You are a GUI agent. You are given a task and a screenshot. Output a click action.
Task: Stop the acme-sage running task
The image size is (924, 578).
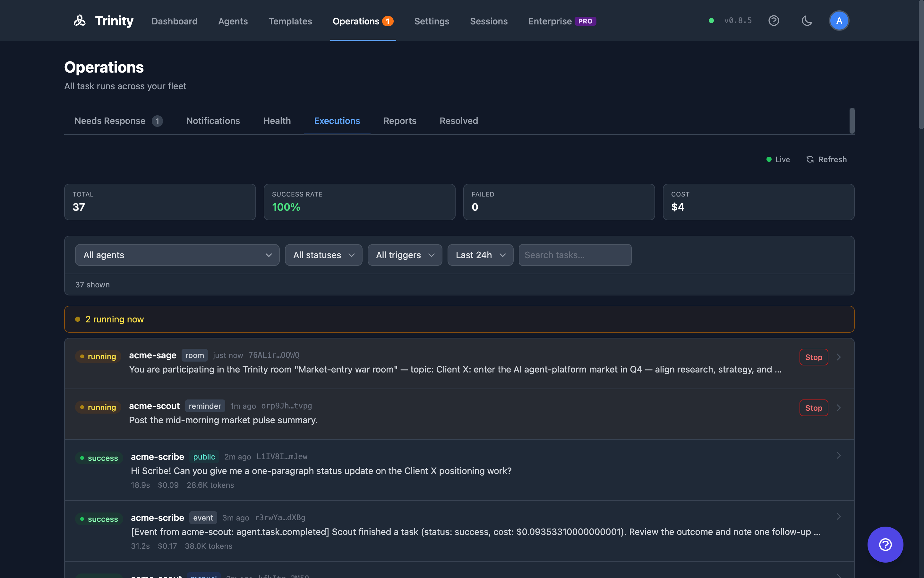[814, 357]
